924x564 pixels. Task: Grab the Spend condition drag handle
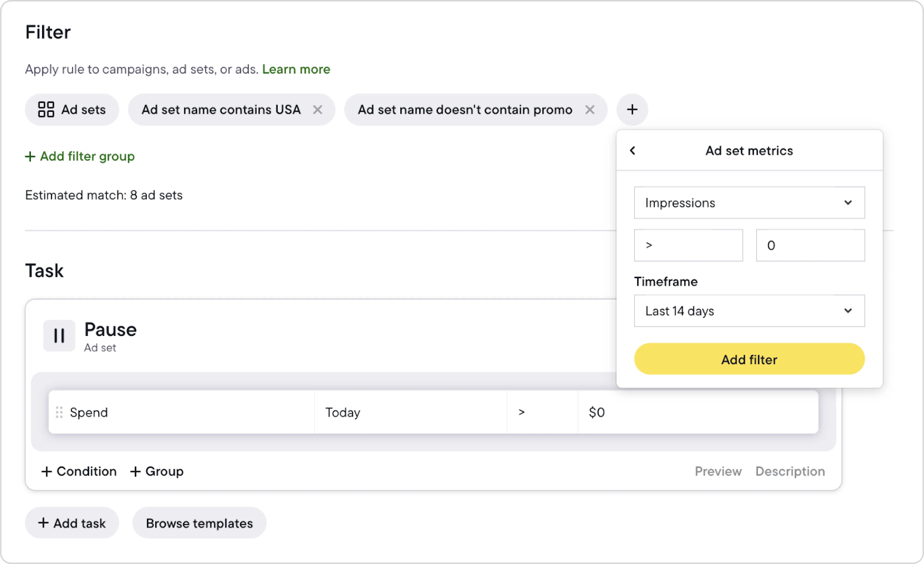coord(59,412)
